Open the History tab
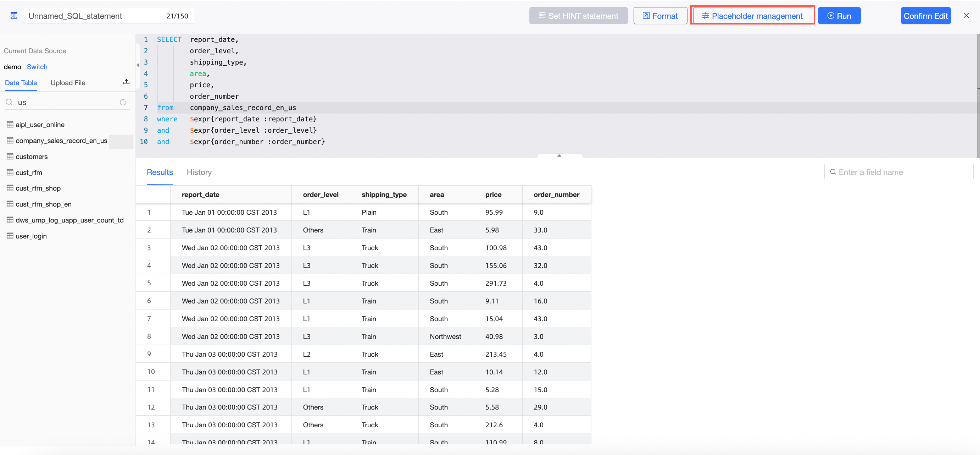This screenshot has height=455, width=980. click(199, 172)
